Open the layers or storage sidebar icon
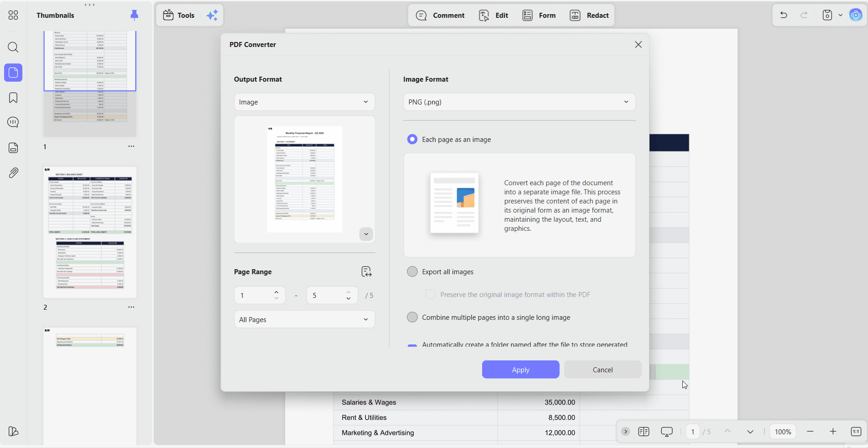 13,147
